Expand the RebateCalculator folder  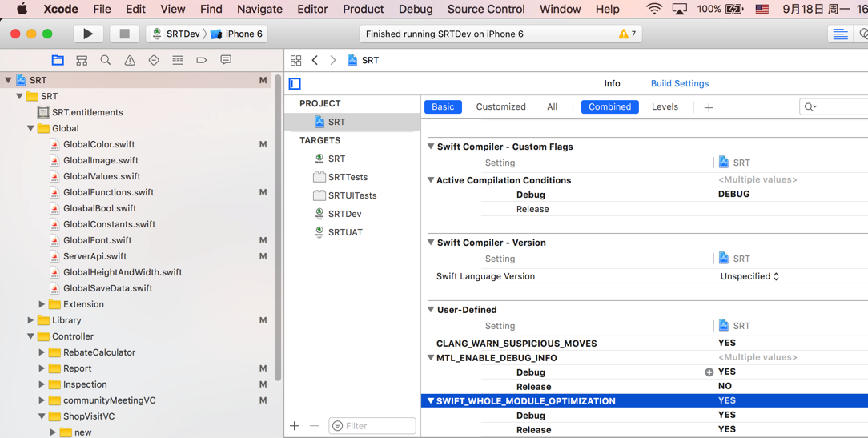[x=42, y=353]
